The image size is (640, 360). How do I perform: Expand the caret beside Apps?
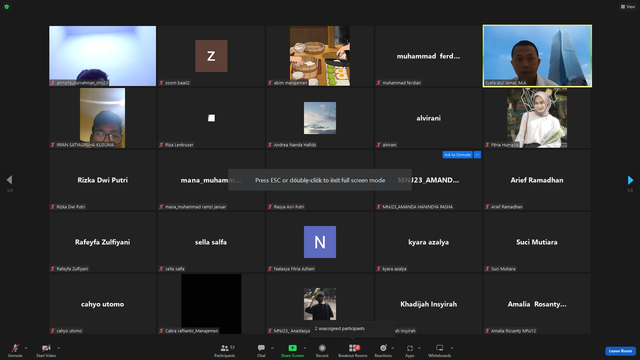[419, 348]
